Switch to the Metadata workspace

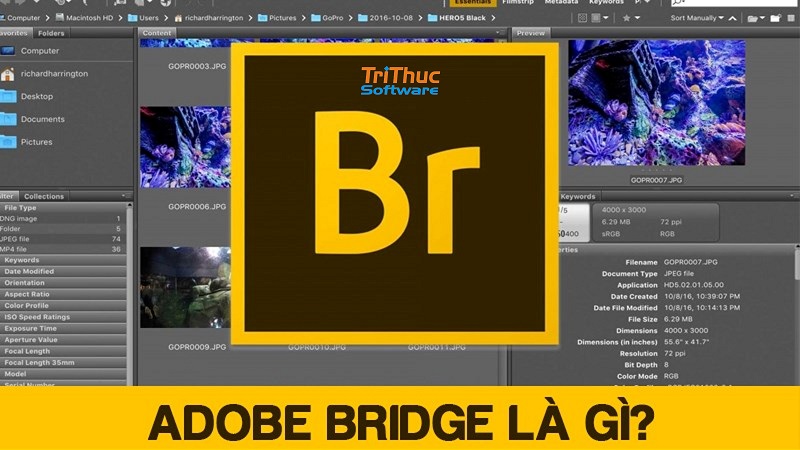point(561,3)
